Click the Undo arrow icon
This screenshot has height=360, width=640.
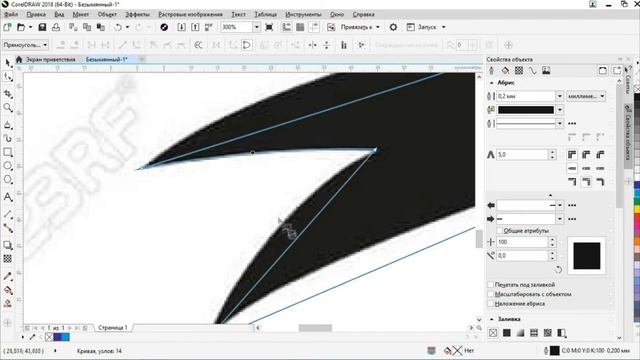click(x=118, y=27)
